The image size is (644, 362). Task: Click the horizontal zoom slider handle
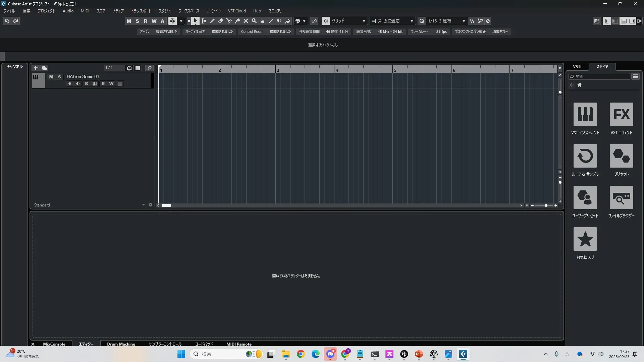pos(546,205)
